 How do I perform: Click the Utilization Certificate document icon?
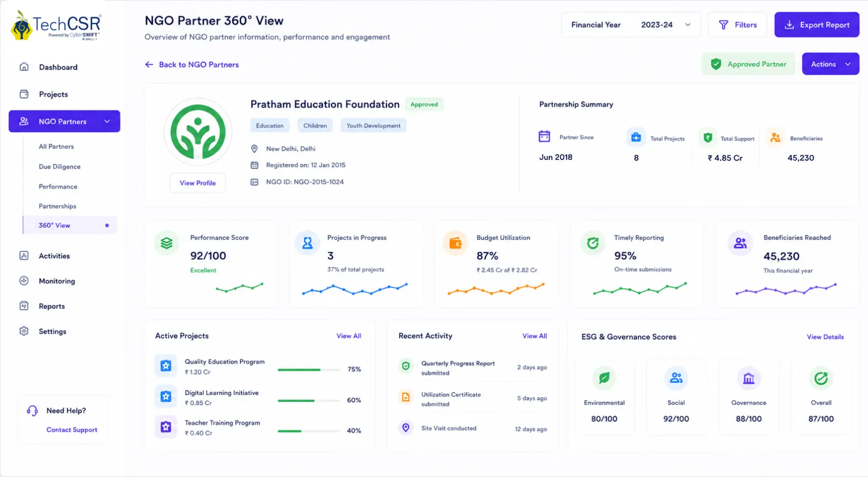(406, 397)
